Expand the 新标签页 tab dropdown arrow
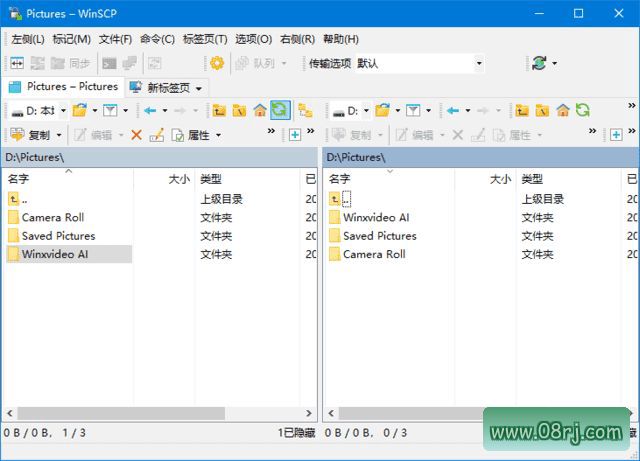Screen dimensions: 640x461 point(198,88)
